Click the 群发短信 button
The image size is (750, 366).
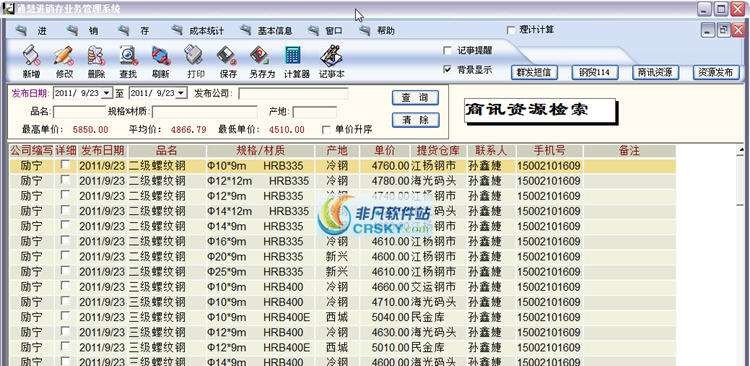[x=534, y=72]
